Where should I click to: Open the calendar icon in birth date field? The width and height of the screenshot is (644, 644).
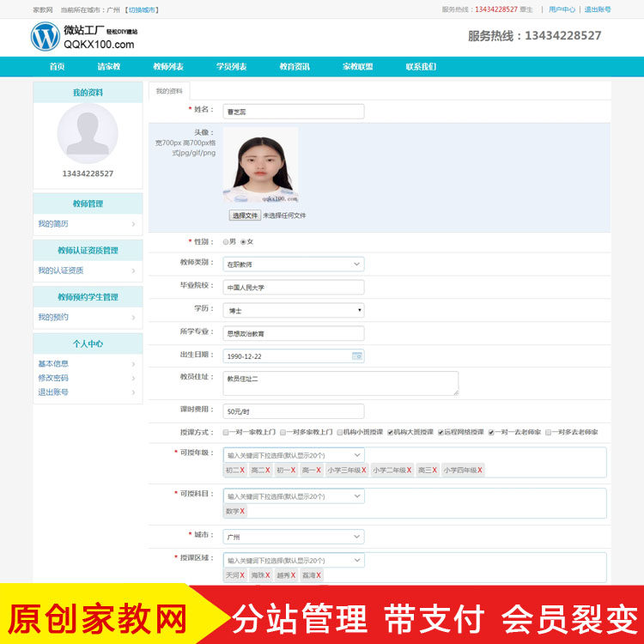[357, 356]
